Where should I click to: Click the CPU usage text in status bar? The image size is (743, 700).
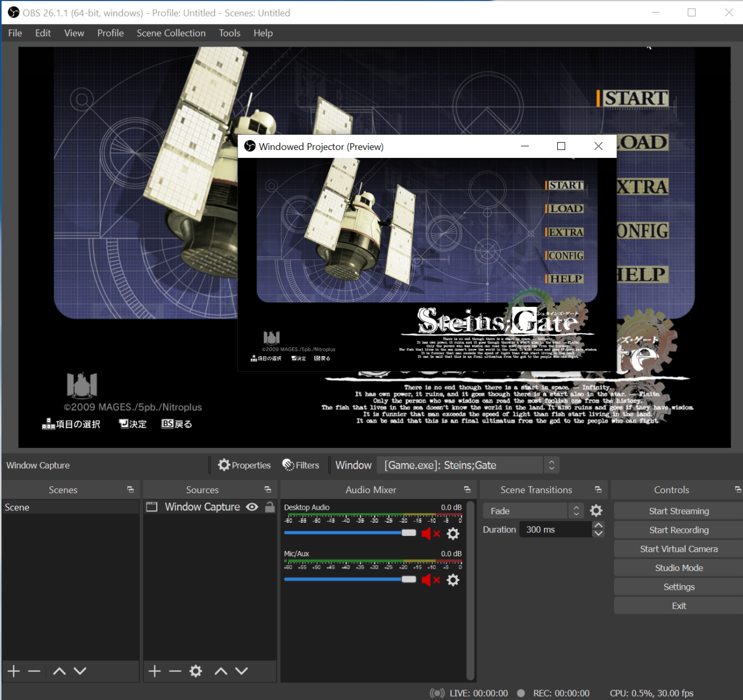pos(652,693)
